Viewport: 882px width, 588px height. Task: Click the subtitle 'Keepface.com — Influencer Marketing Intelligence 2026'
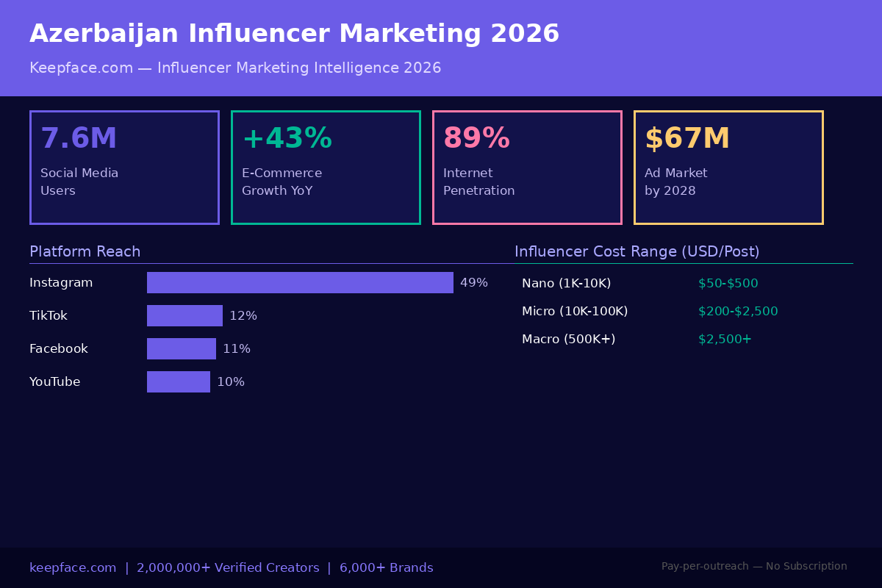pyautogui.click(x=235, y=68)
